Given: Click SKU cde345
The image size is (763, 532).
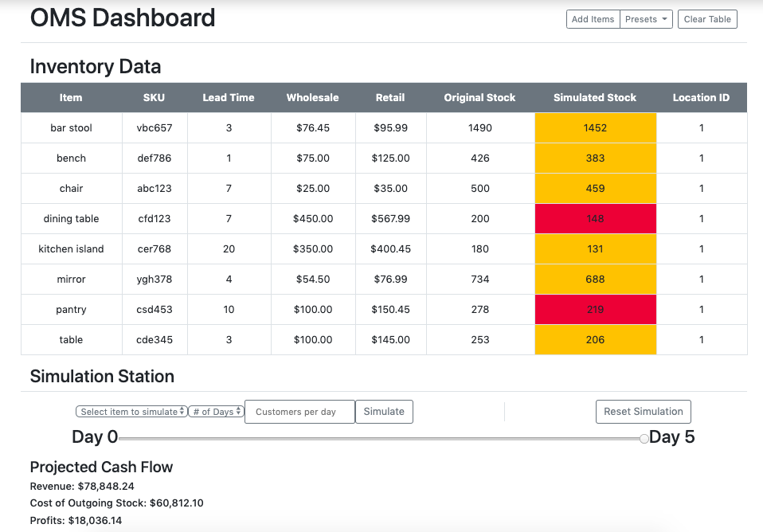Looking at the screenshot, I should tap(155, 340).
